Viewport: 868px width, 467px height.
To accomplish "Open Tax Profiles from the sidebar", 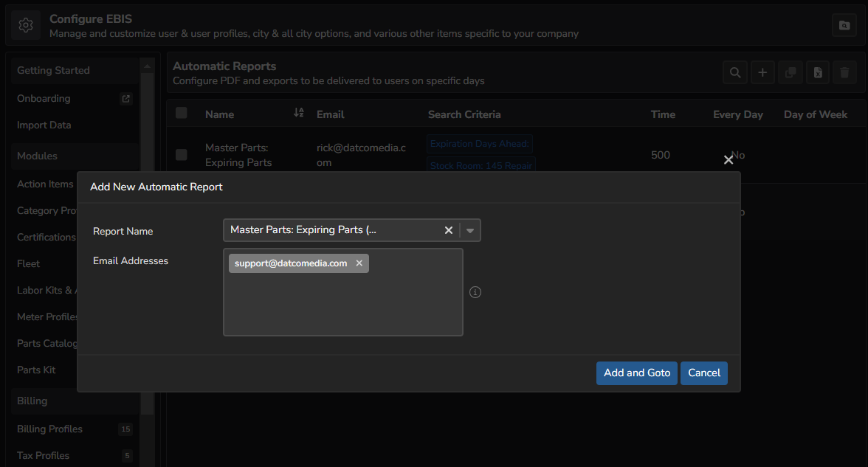I will click(x=43, y=455).
